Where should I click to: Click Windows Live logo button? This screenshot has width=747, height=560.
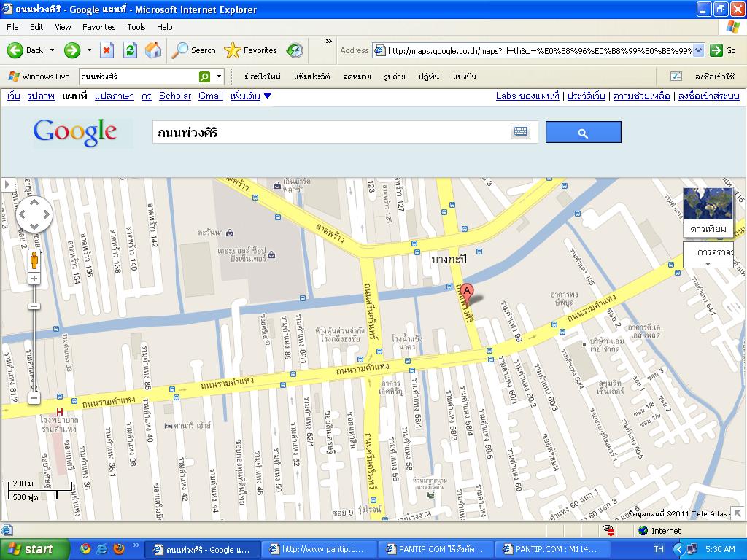coord(39,77)
